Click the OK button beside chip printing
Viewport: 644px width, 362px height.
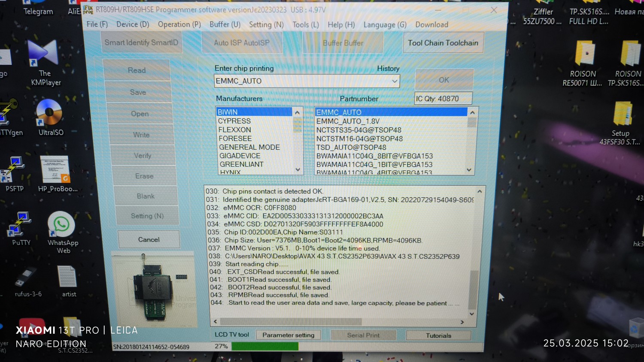pyautogui.click(x=444, y=80)
